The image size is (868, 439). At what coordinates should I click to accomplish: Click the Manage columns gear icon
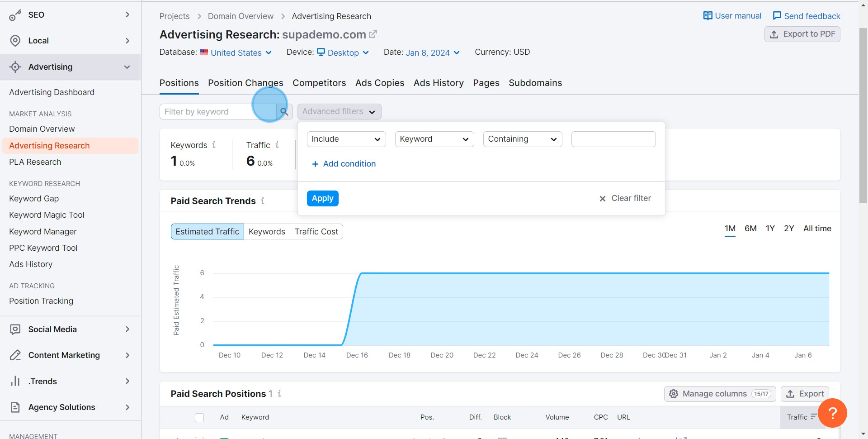[x=674, y=394]
